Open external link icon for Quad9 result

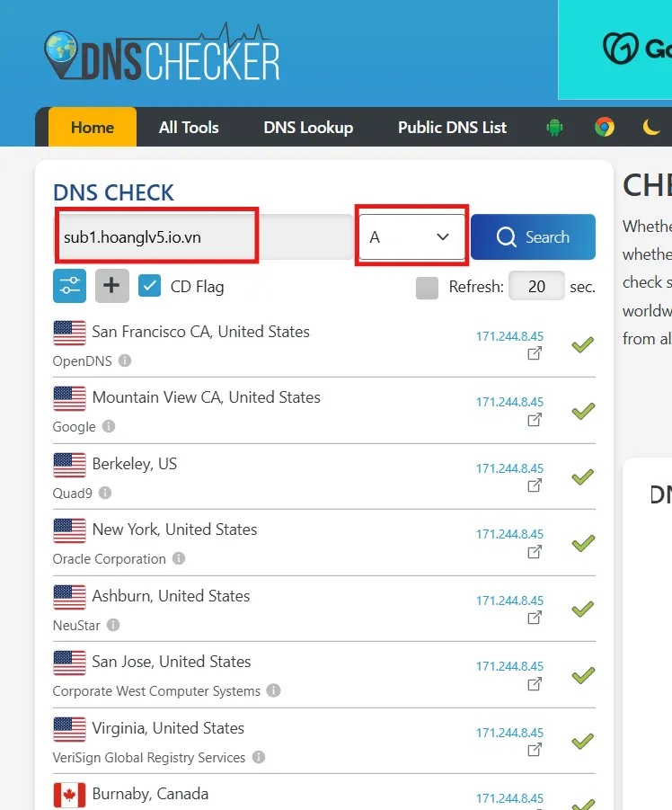535,485
